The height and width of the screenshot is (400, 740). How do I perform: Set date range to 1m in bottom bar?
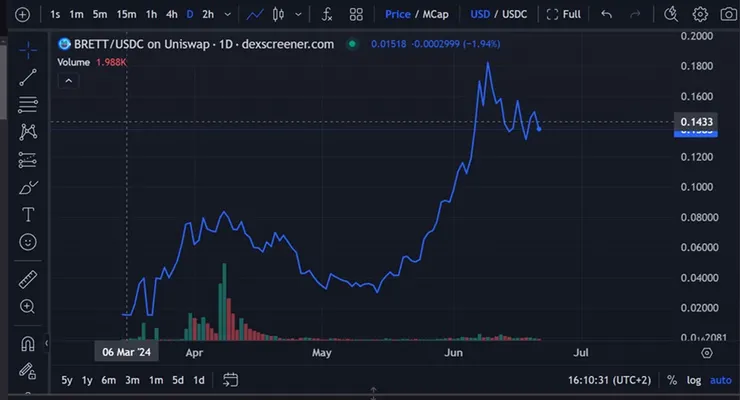(156, 380)
